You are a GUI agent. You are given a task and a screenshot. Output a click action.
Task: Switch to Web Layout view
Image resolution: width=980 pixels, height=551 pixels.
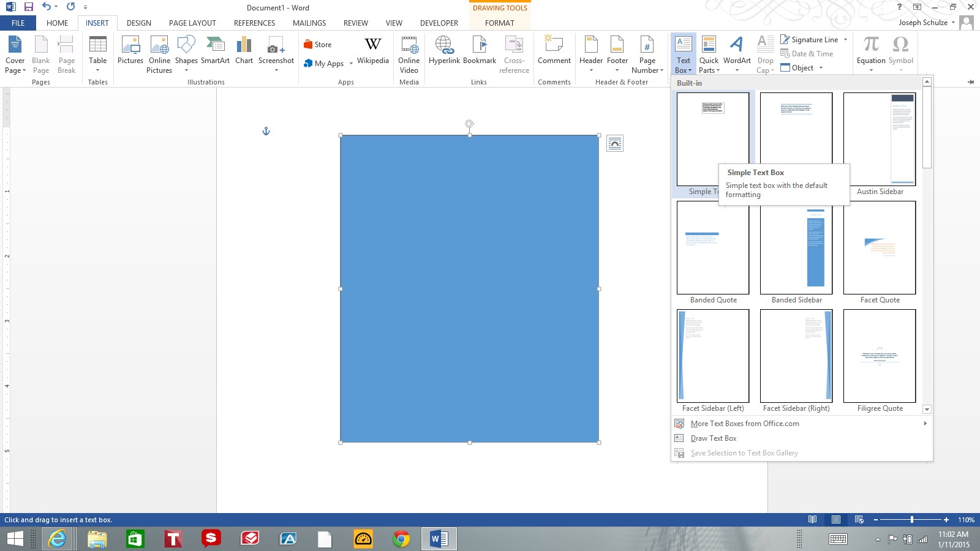pos(859,520)
